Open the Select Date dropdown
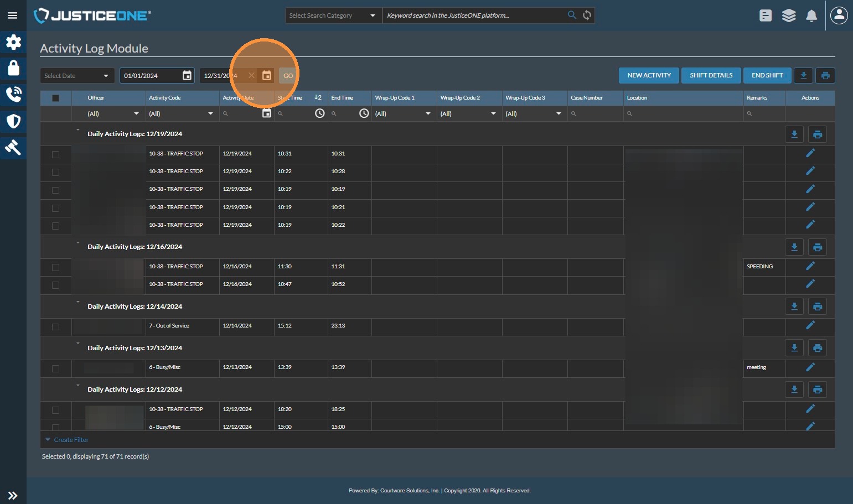 77,76
